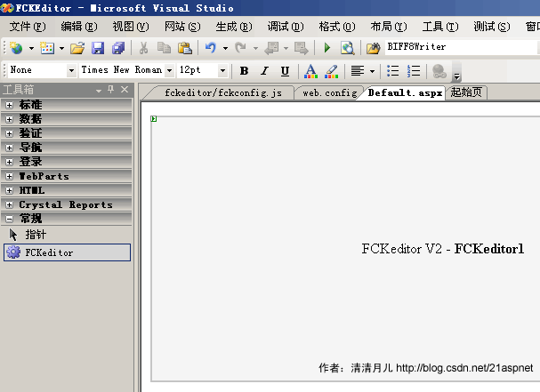Open the 文件(F) menu
This screenshot has width=540, height=392.
click(x=28, y=27)
